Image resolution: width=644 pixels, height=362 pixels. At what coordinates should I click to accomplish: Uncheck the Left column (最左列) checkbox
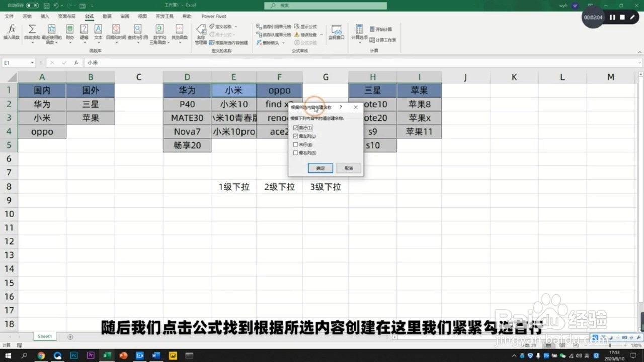[x=295, y=136]
